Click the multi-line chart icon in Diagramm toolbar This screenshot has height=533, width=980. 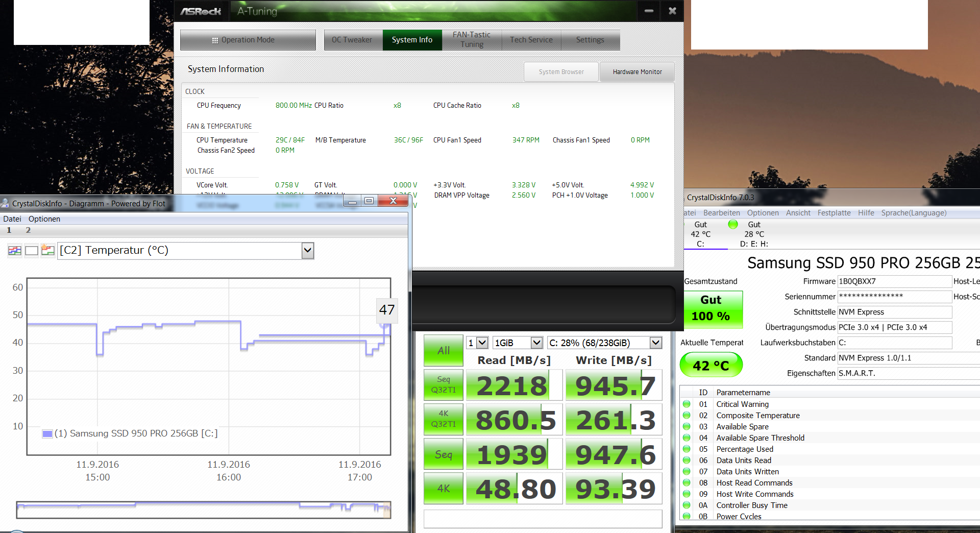pyautogui.click(x=15, y=251)
